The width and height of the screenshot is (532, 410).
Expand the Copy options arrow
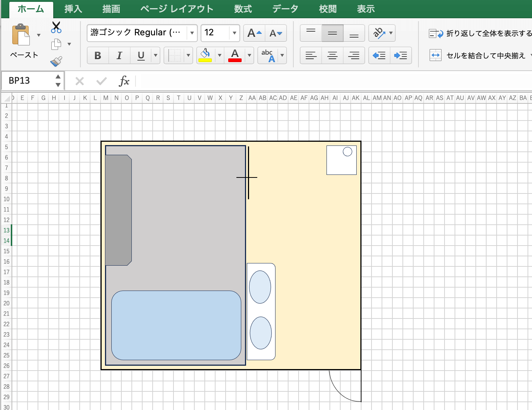click(69, 44)
